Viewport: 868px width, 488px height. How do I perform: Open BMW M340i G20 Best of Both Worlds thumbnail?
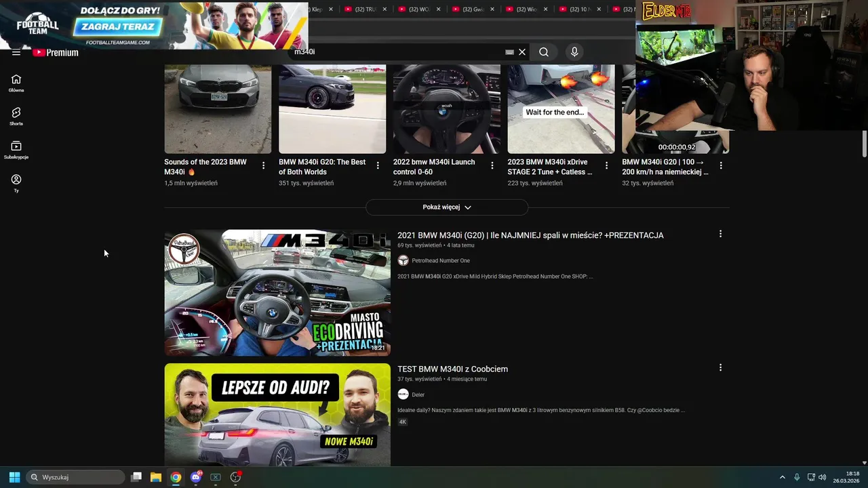click(332, 109)
